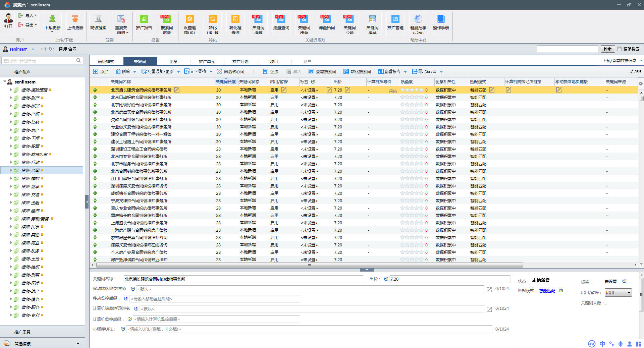Click the horizontal scrollbar under keyword table

click(x=309, y=265)
